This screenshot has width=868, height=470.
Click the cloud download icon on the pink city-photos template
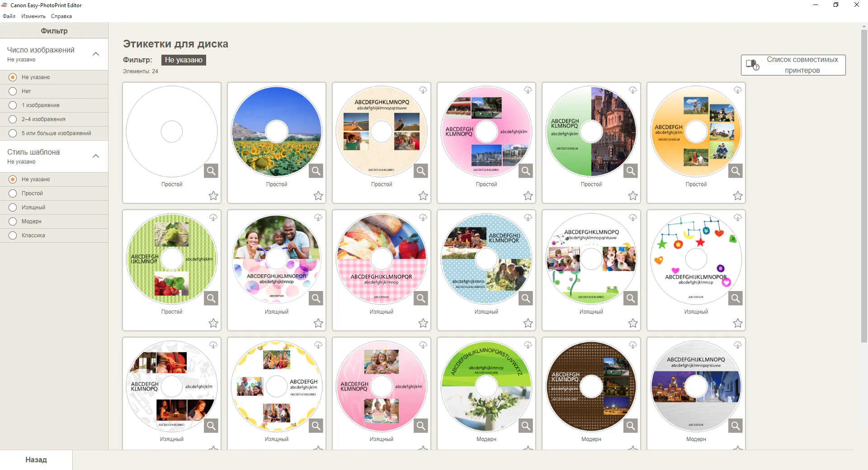pyautogui.click(x=528, y=90)
